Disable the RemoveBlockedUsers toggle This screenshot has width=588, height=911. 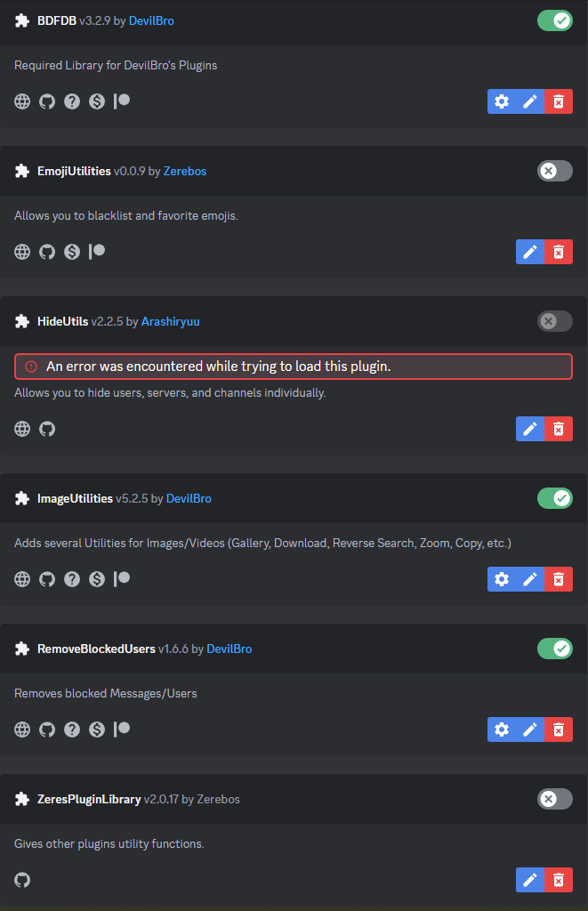pyautogui.click(x=555, y=649)
